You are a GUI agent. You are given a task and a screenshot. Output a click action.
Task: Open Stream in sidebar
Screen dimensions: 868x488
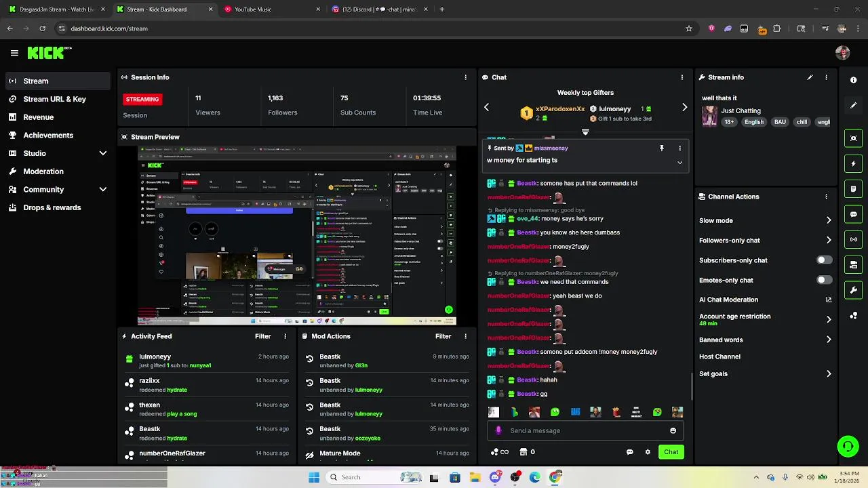(58, 81)
